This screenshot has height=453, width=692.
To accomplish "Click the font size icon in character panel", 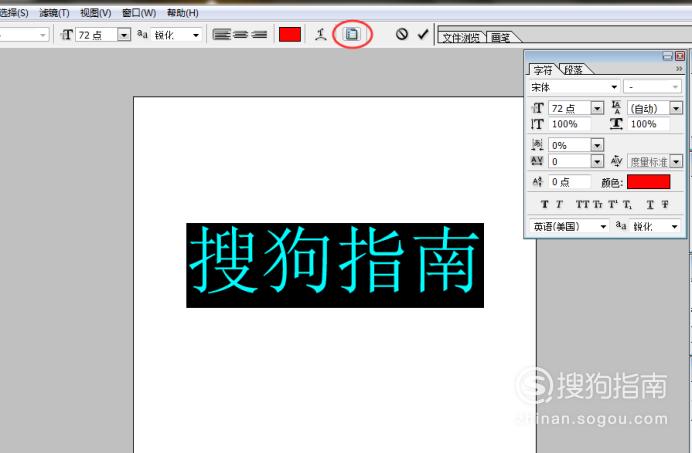I will (x=537, y=108).
